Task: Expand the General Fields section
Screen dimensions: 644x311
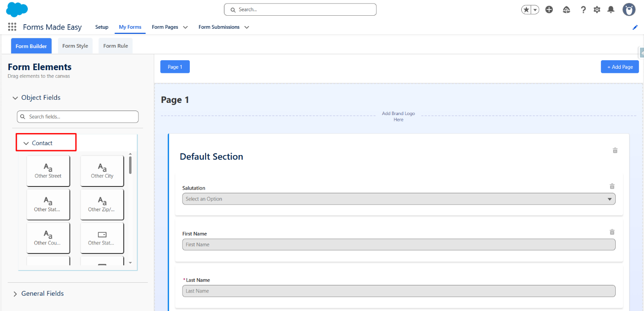Action: [15, 294]
